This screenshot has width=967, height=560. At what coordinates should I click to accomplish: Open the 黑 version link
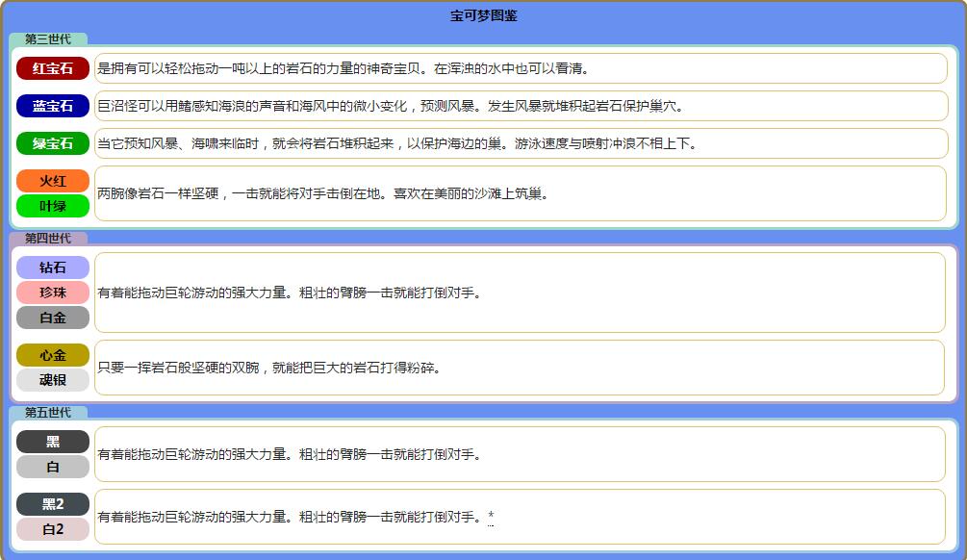tap(52, 442)
